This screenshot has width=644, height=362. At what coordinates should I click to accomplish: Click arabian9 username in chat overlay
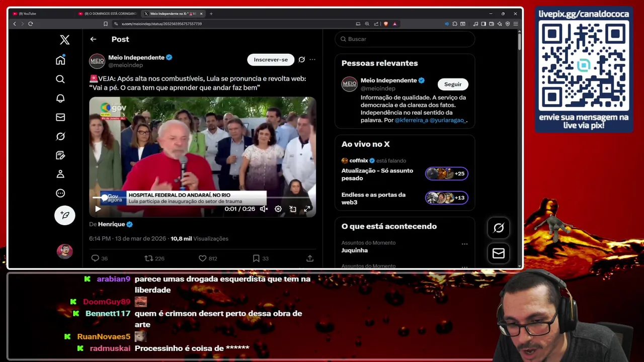(114, 279)
